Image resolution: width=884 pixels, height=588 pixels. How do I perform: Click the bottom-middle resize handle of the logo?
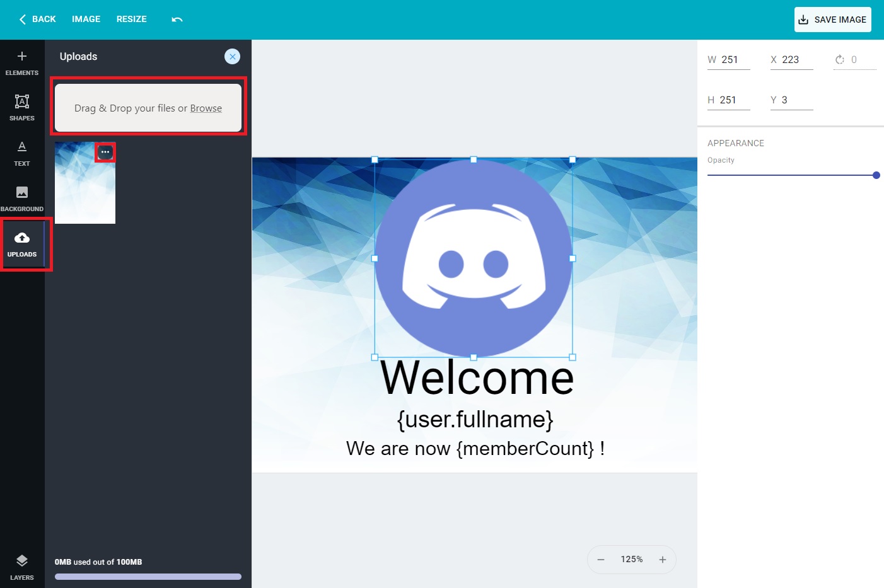474,357
